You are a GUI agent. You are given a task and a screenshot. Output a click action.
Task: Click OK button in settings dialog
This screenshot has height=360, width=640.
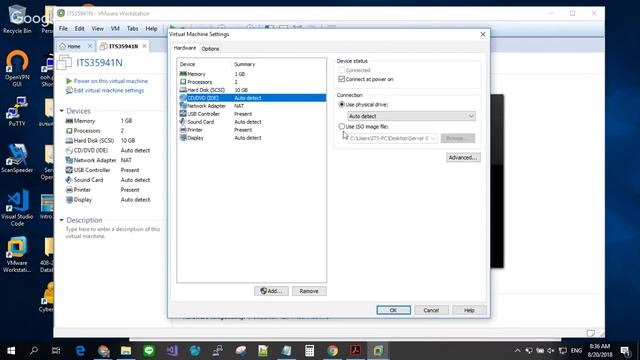pos(393,310)
